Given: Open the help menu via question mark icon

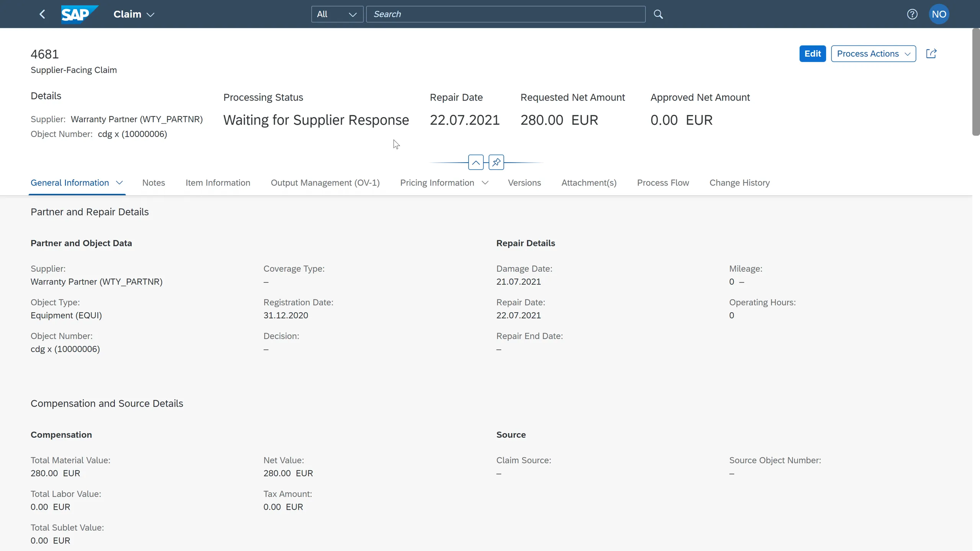Looking at the screenshot, I should tap(912, 14).
